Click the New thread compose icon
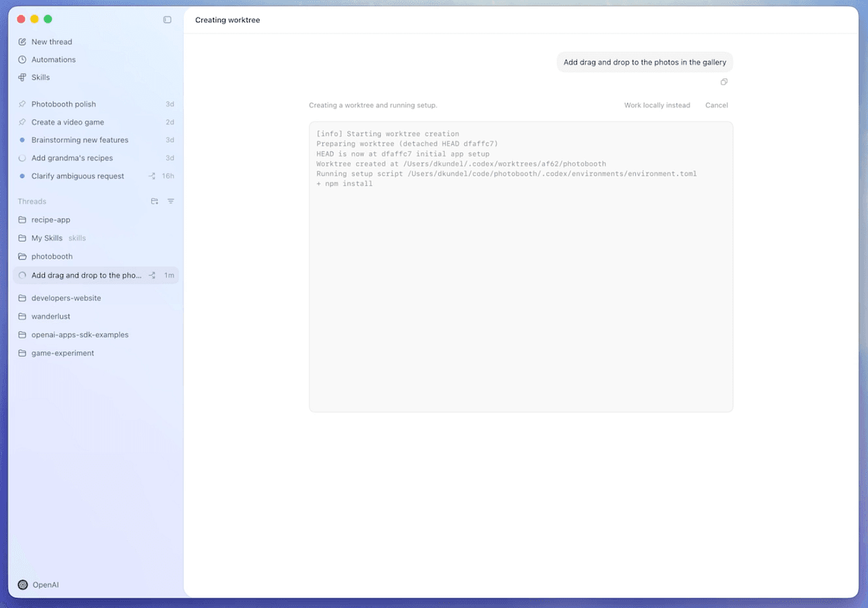Screen dimensions: 868x608 click(22, 42)
